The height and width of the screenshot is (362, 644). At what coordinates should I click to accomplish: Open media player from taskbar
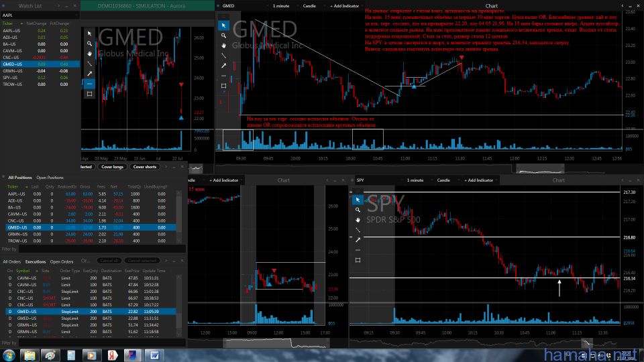91,355
